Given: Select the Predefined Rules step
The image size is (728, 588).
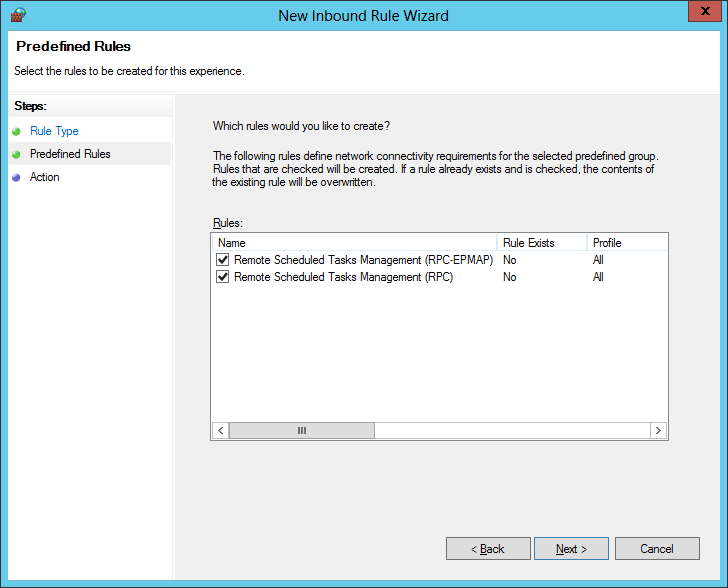Looking at the screenshot, I should click(70, 154).
